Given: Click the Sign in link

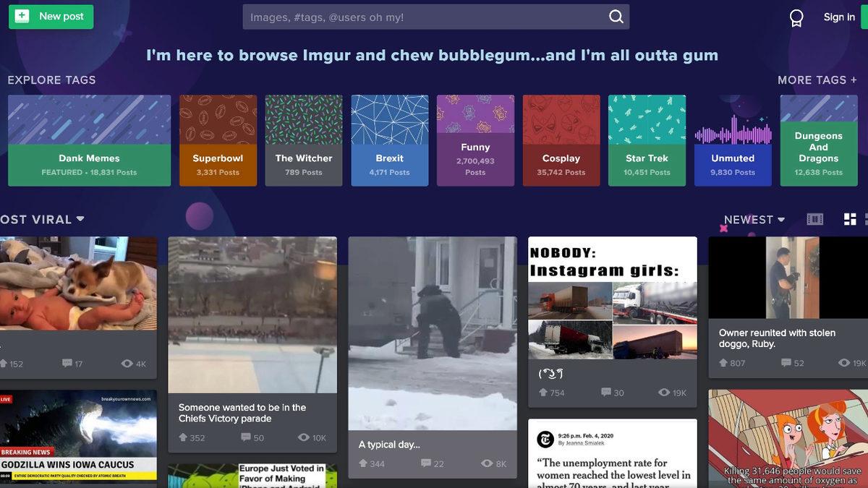Looking at the screenshot, I should click(x=839, y=17).
